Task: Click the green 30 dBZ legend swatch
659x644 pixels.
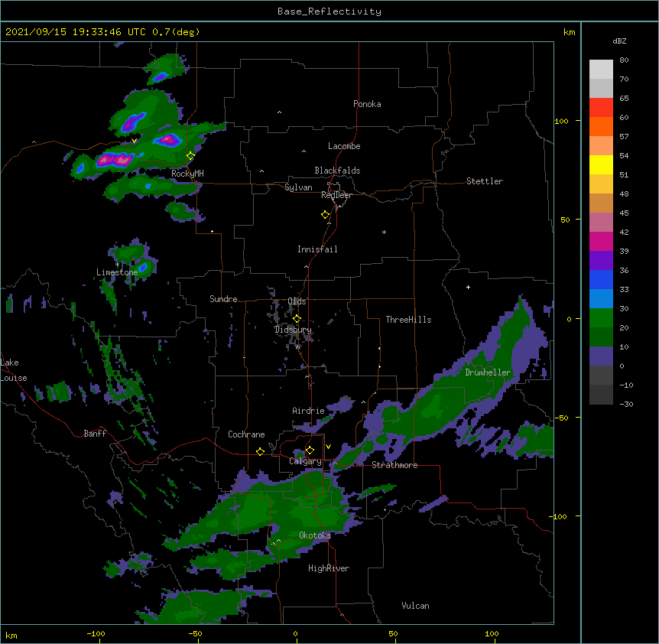Action: [601, 318]
